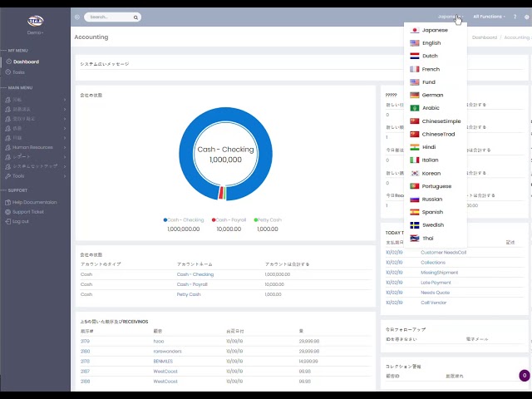Click the Swedish flag icon
Image resolution: width=532 pixels, height=399 pixels.
tap(415, 225)
